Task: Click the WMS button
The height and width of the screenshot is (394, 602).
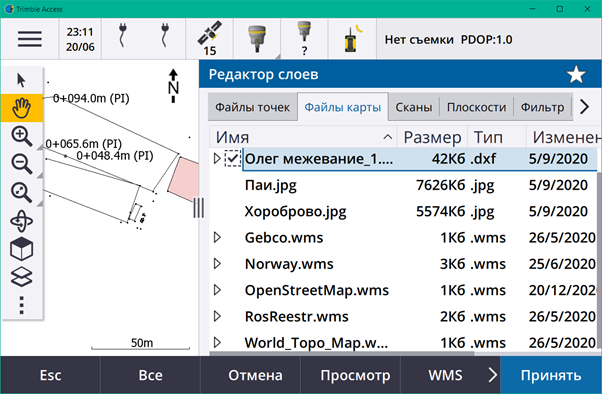Action: [x=445, y=375]
